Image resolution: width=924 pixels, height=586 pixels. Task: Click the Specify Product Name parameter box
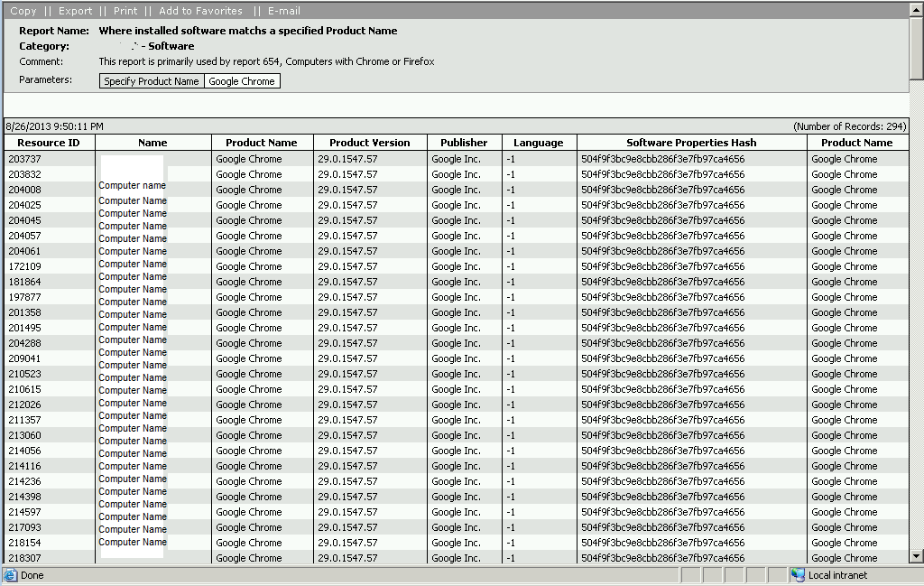pyautogui.click(x=152, y=81)
